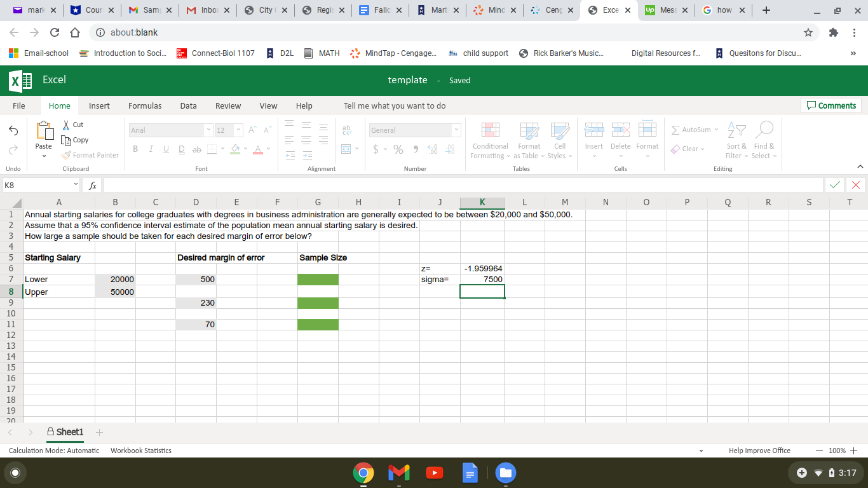Image resolution: width=868 pixels, height=488 pixels.
Task: Click the fill color paint bucket
Action: (235, 149)
